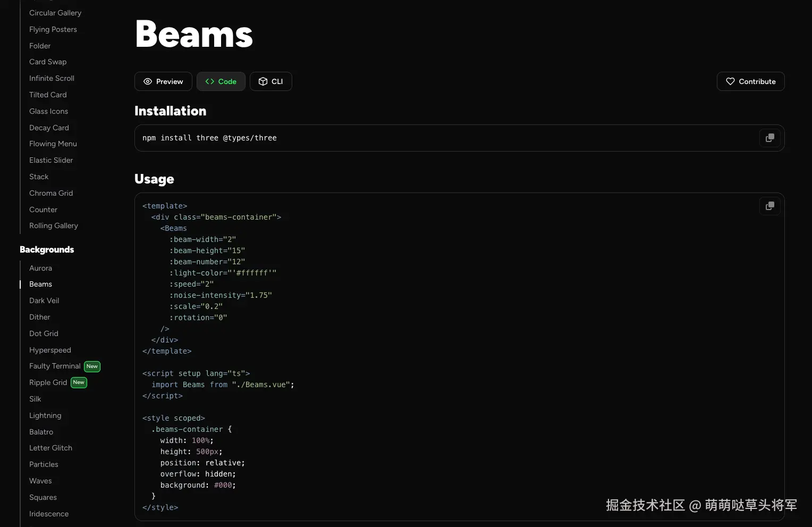
Task: Go to Flying Posters component
Action: coord(53,29)
